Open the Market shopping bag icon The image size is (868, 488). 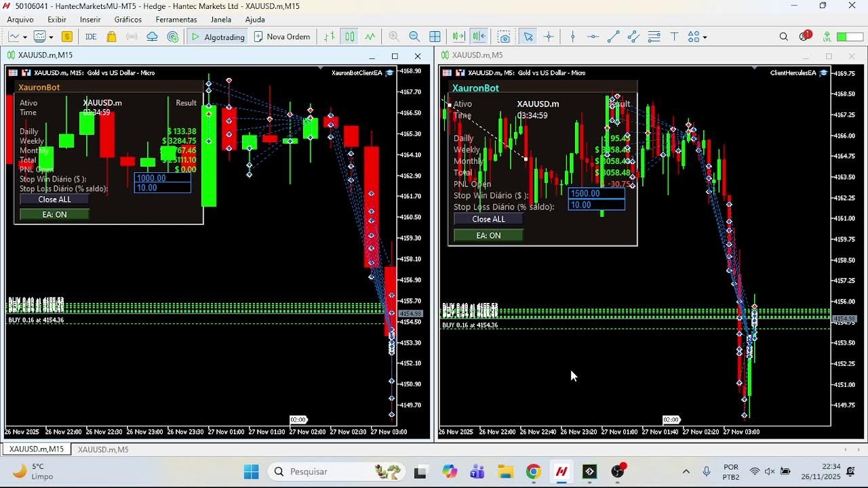pos(112,37)
